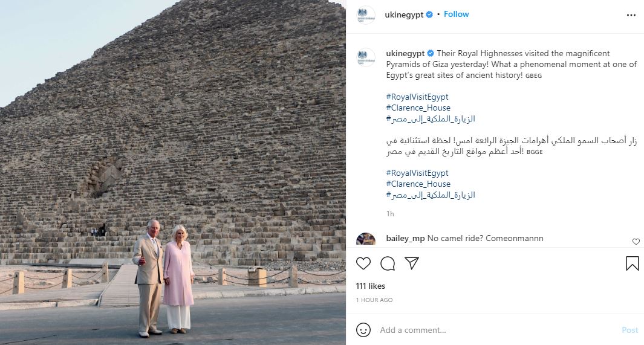Click the Post comment button
The width and height of the screenshot is (644, 345).
[x=629, y=330]
